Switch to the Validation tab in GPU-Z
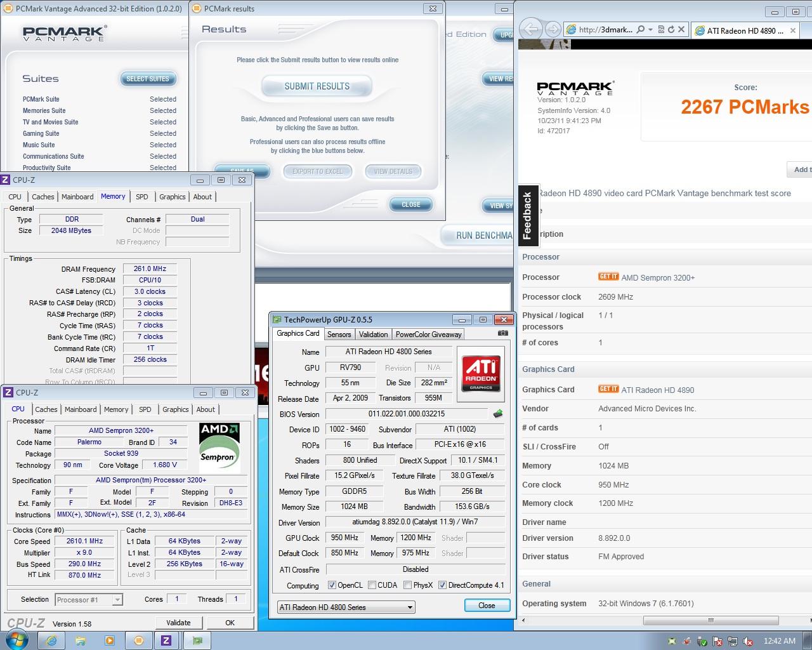Viewport: 812px width, 650px height. 373,335
